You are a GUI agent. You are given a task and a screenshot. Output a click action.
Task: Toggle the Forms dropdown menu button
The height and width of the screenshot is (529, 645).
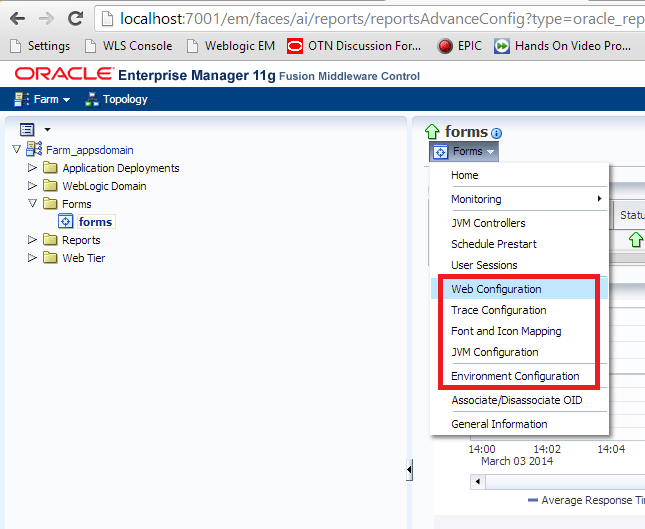tap(464, 151)
